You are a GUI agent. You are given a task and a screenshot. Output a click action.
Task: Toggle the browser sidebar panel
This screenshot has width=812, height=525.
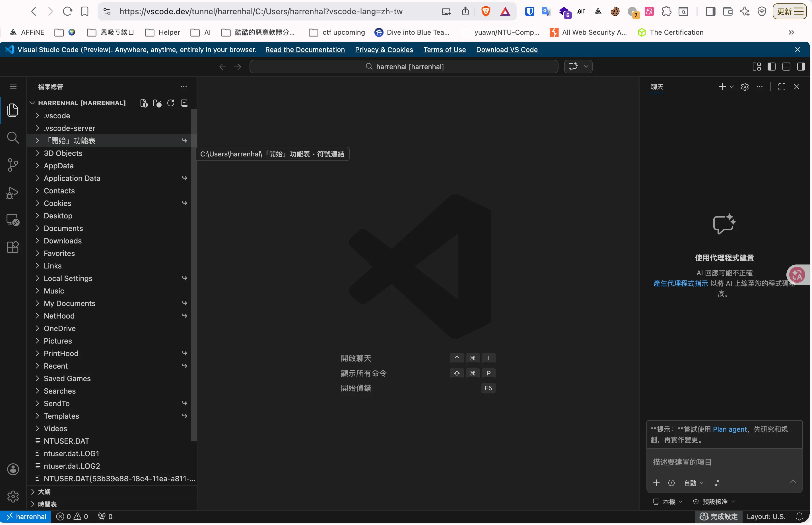[x=710, y=12]
